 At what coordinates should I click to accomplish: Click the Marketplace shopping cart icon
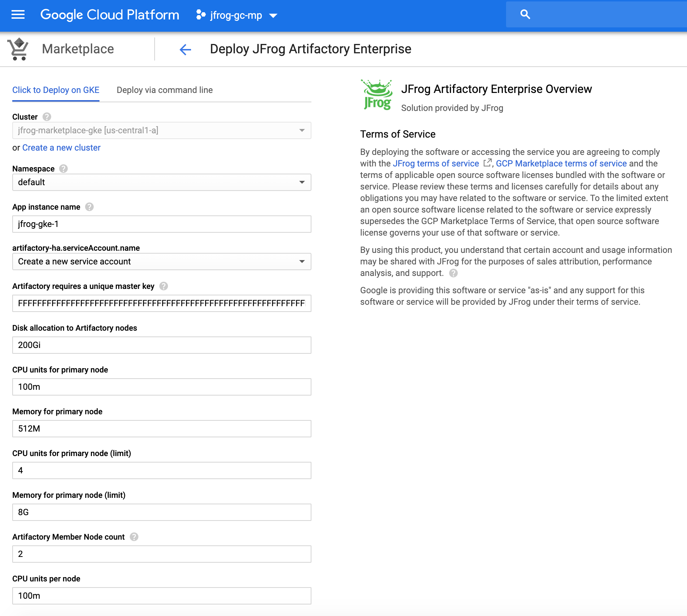tap(18, 49)
